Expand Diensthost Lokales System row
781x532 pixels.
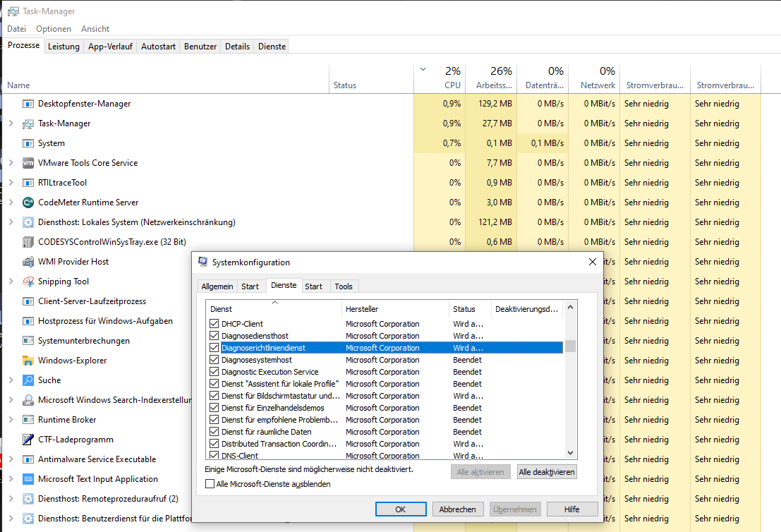point(11,222)
